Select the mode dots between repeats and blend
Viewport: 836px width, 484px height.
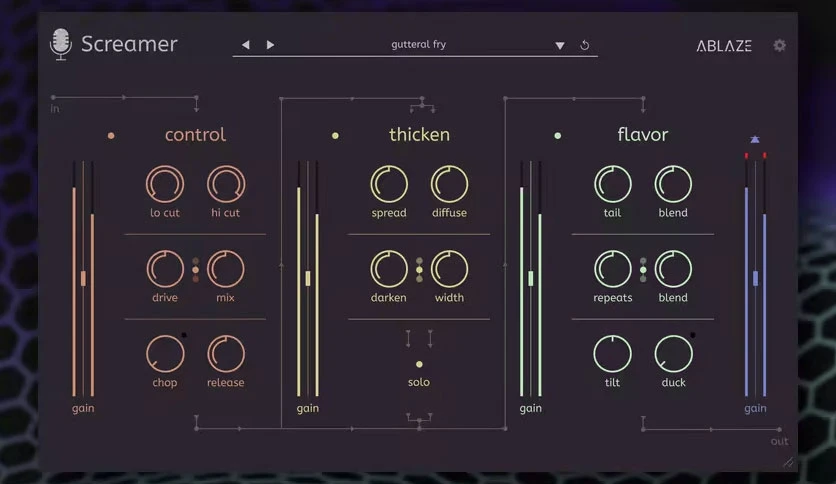point(643,270)
